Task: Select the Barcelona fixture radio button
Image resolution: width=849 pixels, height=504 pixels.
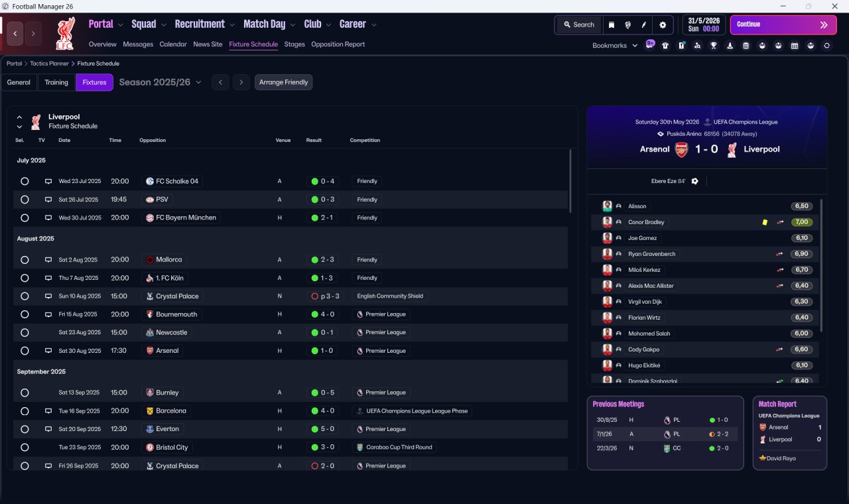Action: tap(25, 411)
